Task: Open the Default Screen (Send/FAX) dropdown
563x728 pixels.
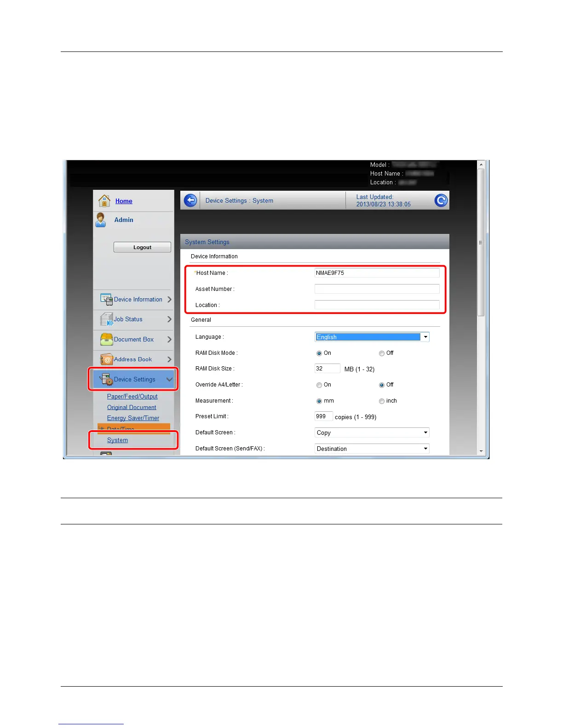Action: (372, 449)
